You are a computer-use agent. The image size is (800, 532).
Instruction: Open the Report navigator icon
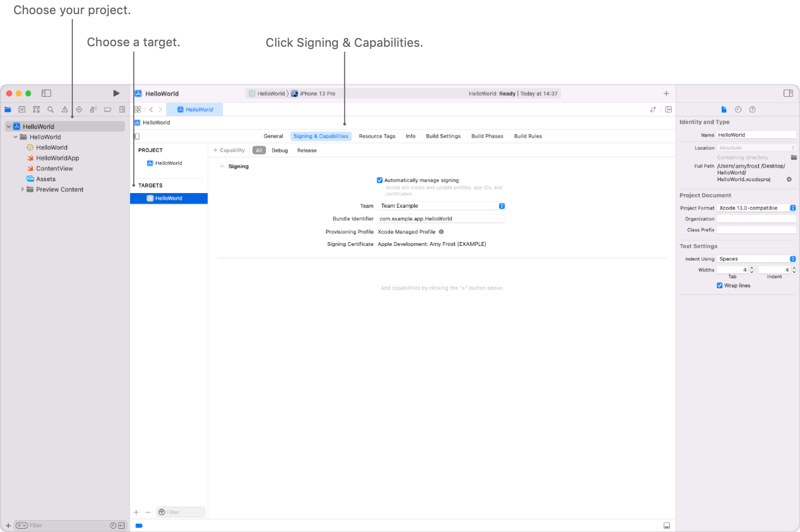[122, 109]
